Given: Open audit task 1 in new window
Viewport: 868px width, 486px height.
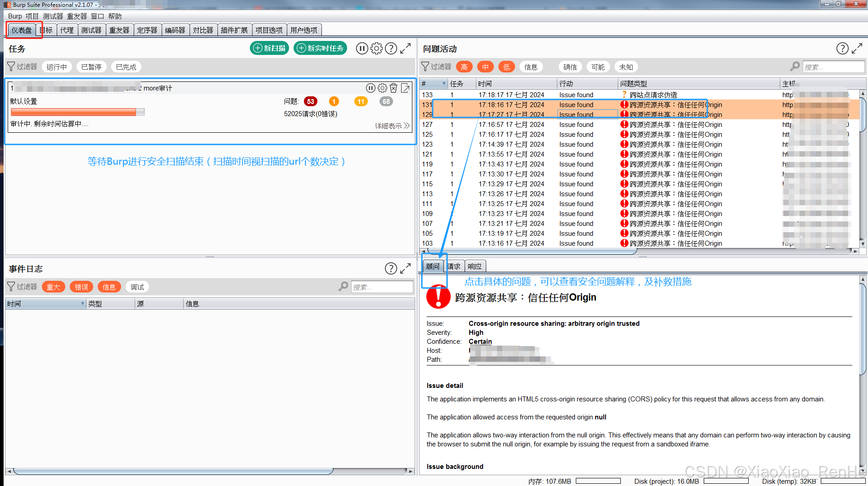Looking at the screenshot, I should tap(405, 88).
